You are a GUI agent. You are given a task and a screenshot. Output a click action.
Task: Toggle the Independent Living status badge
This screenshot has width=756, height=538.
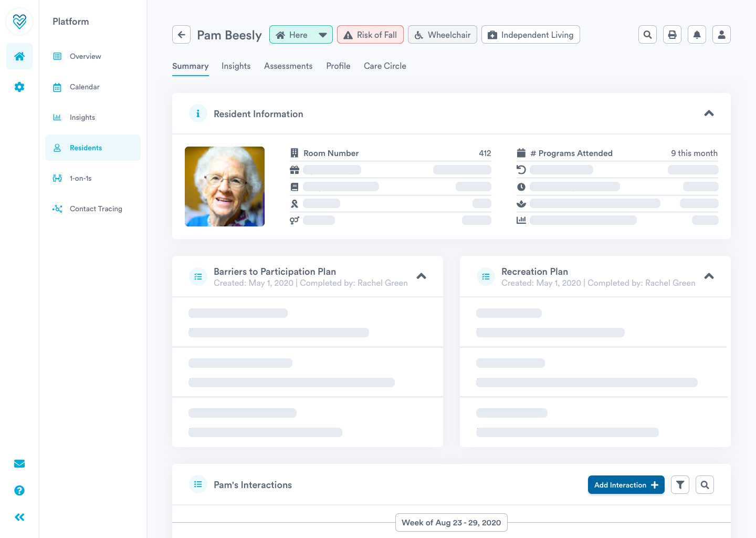point(530,34)
